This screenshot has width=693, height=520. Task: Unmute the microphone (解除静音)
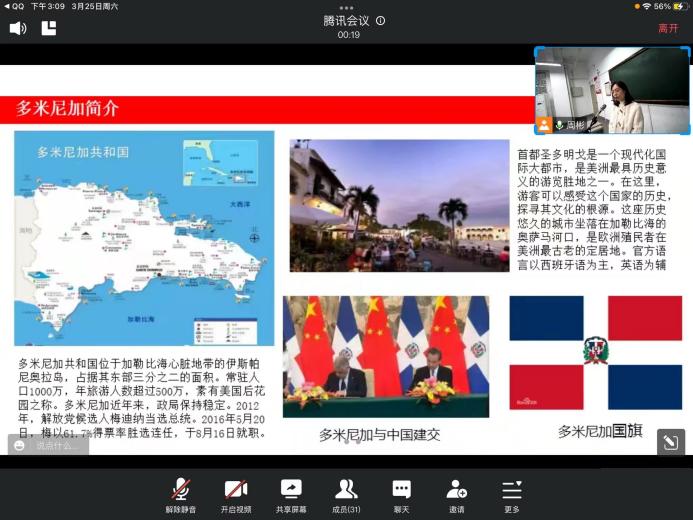pos(181,494)
